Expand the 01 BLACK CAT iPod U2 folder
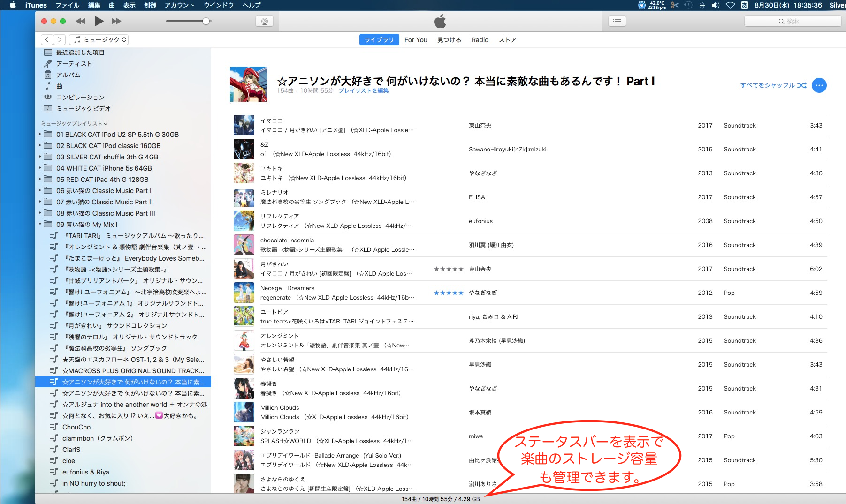Viewport: 846px width, 504px height. tap(40, 134)
